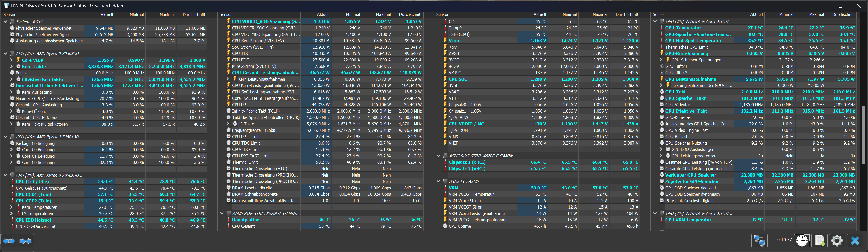Click Aktuell column header above System: ASUS group

point(99,15)
